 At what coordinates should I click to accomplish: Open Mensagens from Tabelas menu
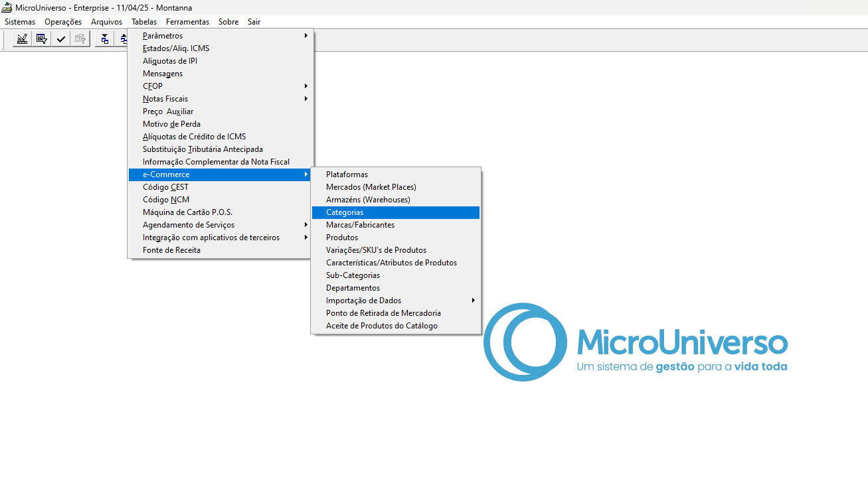tap(220, 74)
